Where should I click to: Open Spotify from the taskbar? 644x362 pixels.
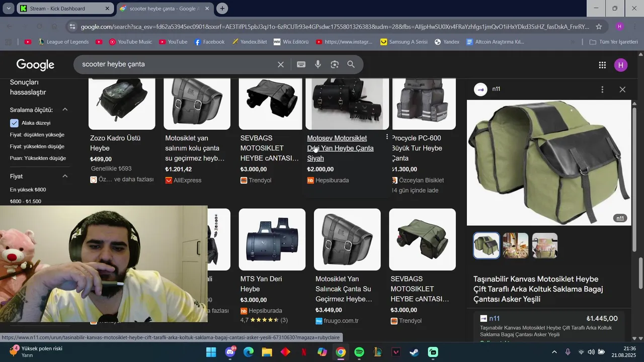point(359,352)
